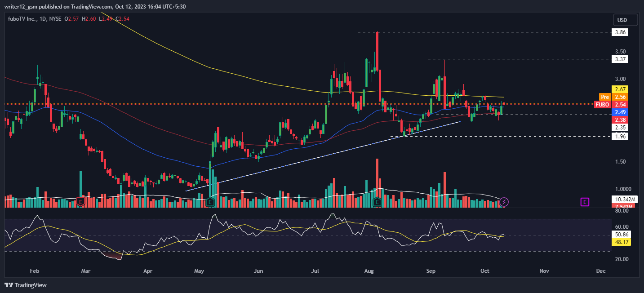644x293 pixels.
Task: Click the yellow 2.67 moving average label
Action: (620, 89)
